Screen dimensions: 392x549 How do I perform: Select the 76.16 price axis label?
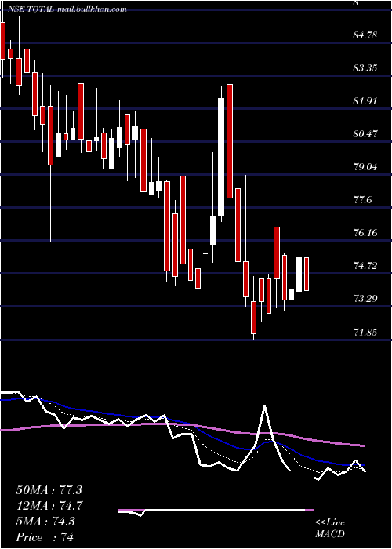tap(365, 232)
